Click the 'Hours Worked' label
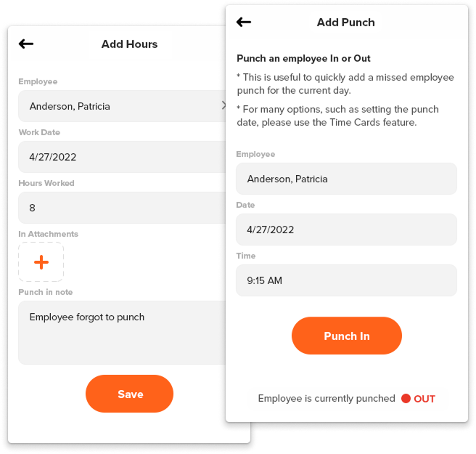Screen dimensions: 476x454 coord(46,183)
